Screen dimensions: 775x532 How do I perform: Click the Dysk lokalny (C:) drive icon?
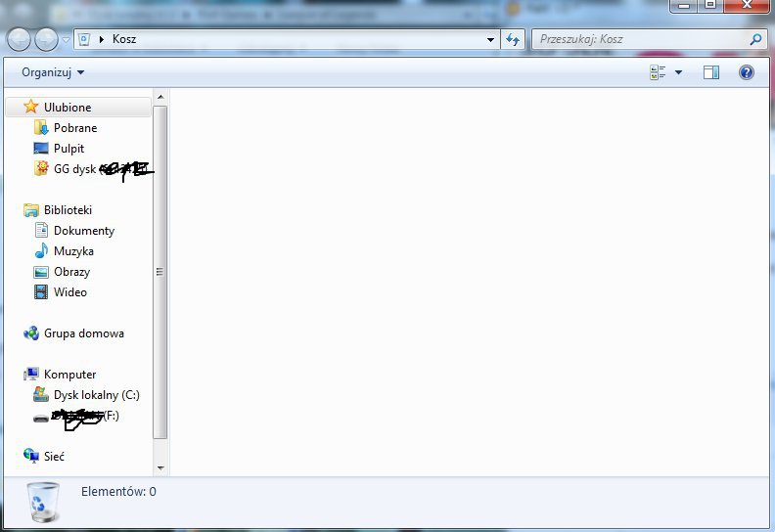click(41, 394)
